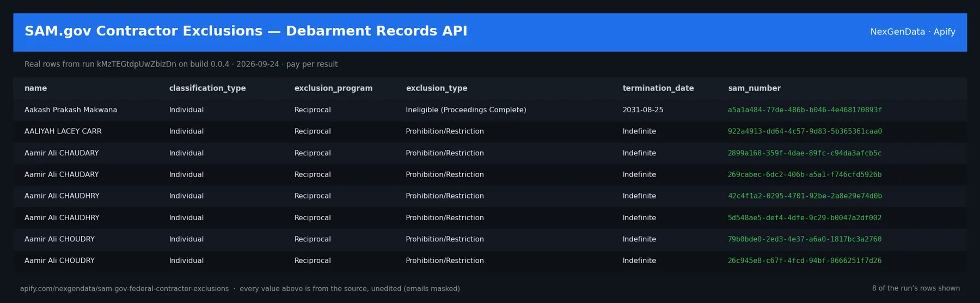Click the 'termination_date' column header
This screenshot has width=980, height=303.
(658, 88)
